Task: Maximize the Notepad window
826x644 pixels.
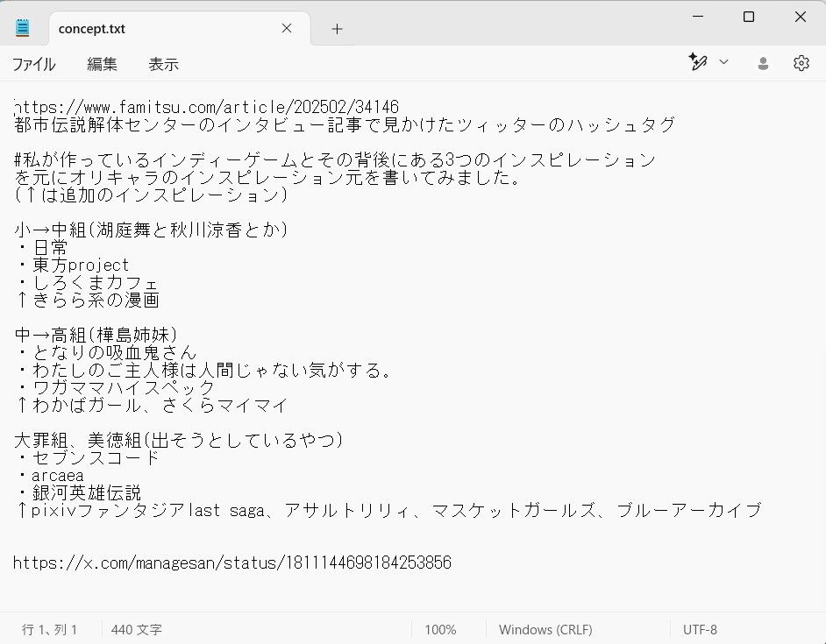Action: pyautogui.click(x=749, y=17)
